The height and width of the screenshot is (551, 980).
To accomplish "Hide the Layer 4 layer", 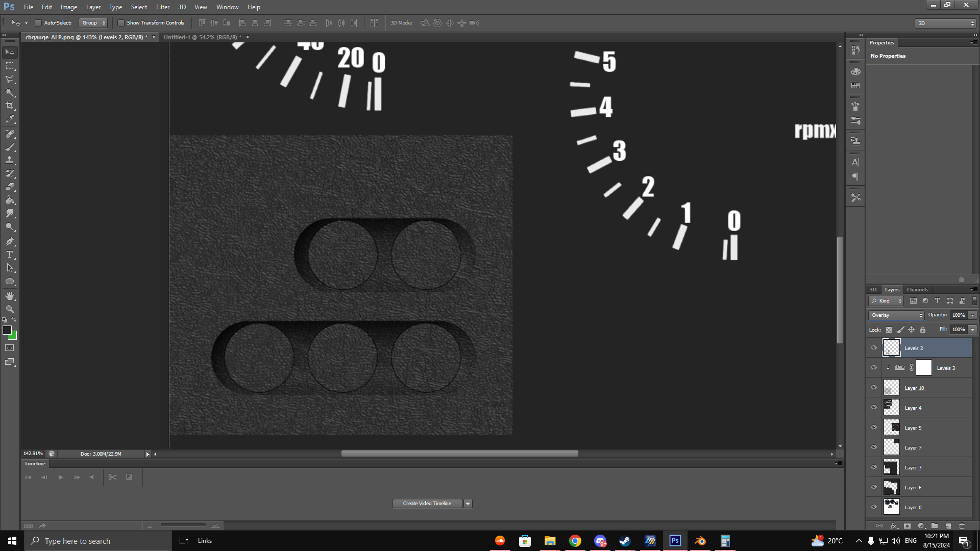I will click(x=873, y=408).
